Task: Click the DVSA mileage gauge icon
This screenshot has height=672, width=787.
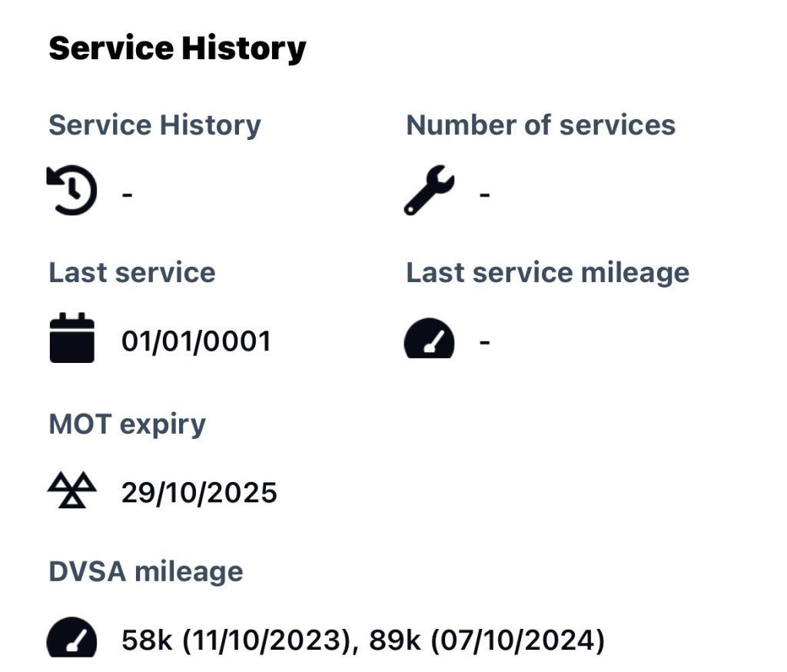Action: 71,637
